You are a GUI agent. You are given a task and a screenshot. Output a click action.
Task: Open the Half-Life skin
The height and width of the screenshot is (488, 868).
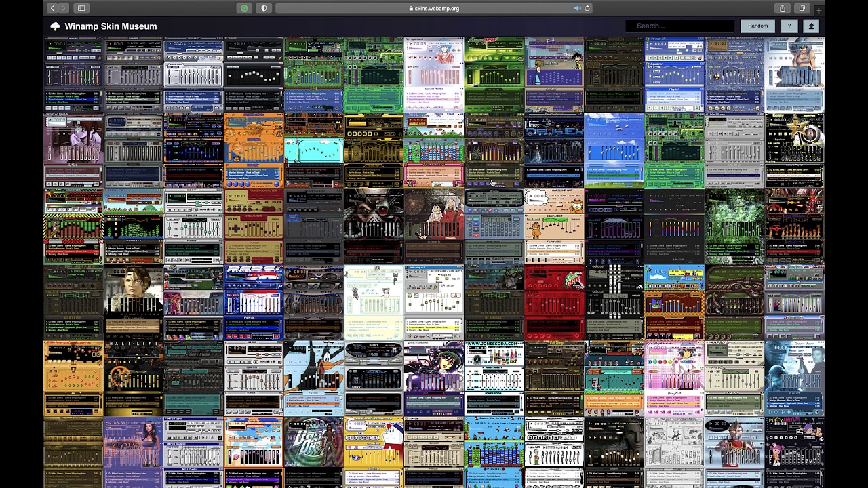134,378
